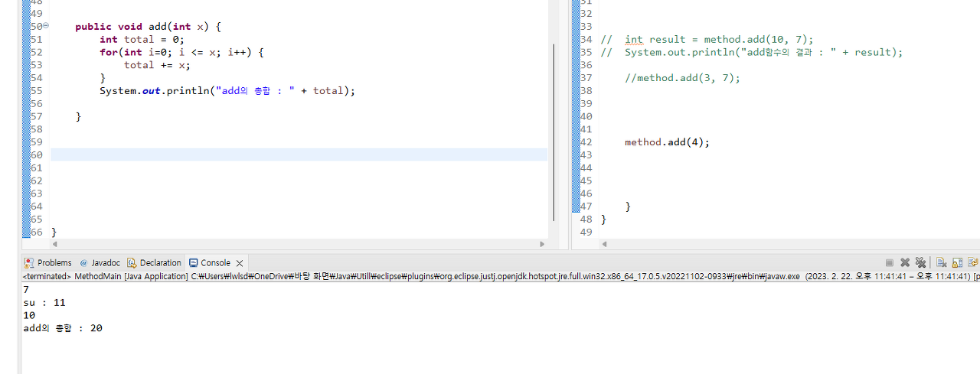This screenshot has height=374, width=980.
Task: Click the Console monitor icon on its tab
Action: [194, 262]
